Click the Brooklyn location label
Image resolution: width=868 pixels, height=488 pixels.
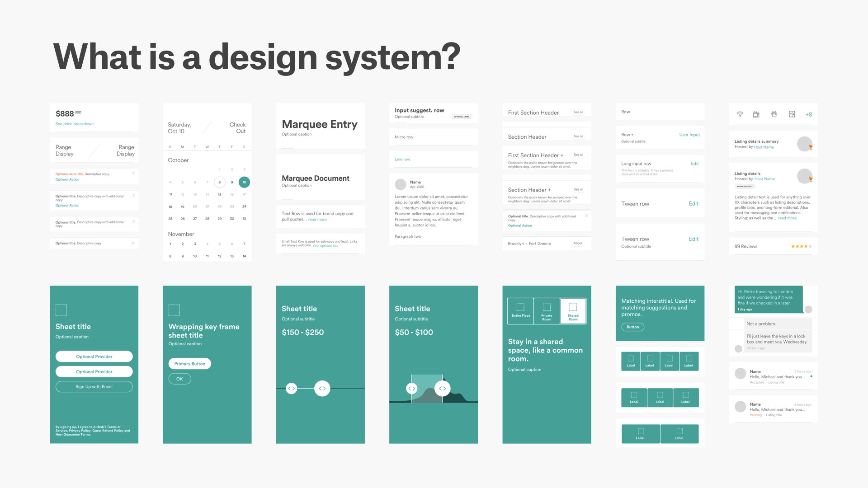pos(515,244)
